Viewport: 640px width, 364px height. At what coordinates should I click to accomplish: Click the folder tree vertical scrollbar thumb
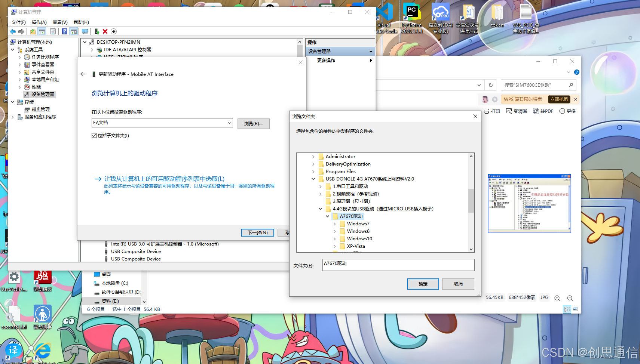coord(471,201)
